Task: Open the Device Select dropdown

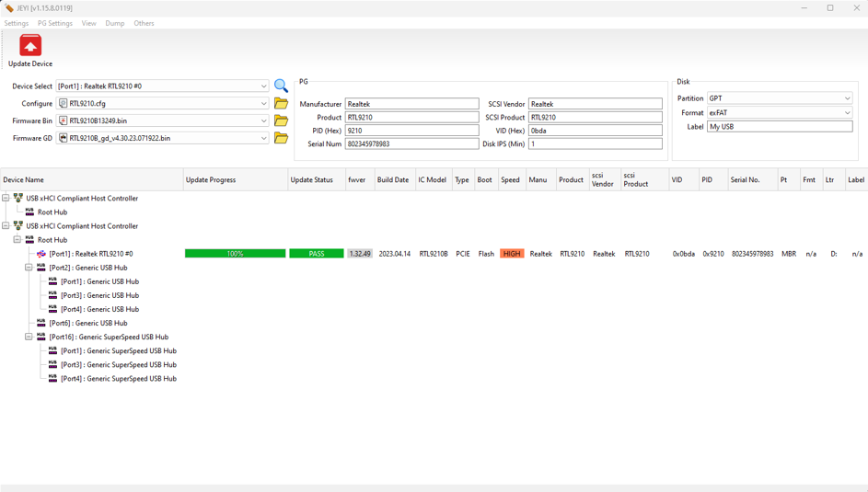Action: pyautogui.click(x=263, y=86)
